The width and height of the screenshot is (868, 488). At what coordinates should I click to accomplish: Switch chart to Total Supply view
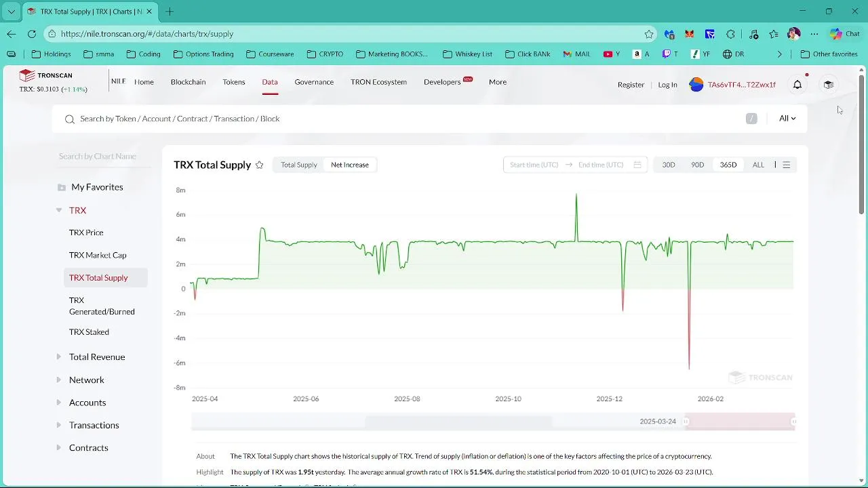299,165
